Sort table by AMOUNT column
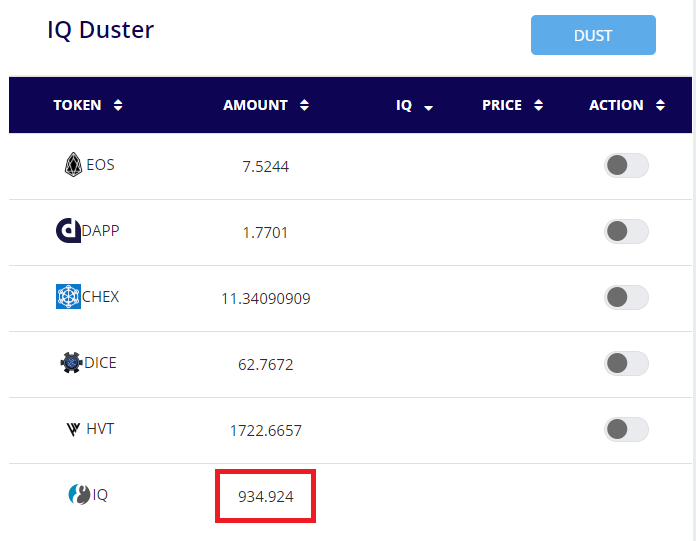 (266, 105)
